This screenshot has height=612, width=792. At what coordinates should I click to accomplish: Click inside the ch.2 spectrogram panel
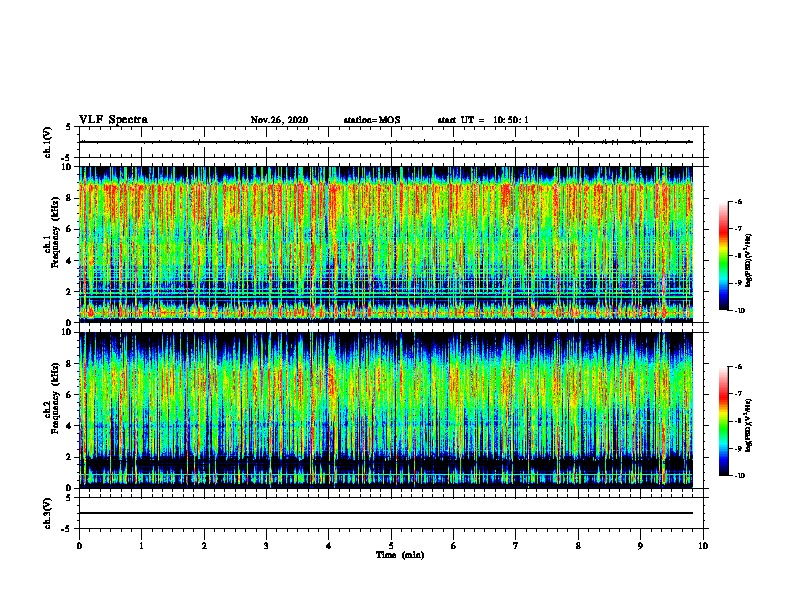click(386, 410)
